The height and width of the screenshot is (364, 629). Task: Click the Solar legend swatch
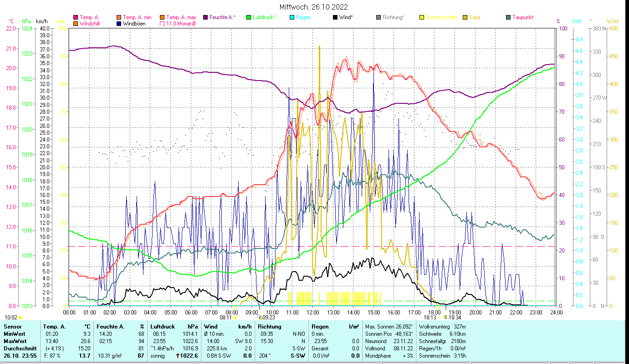coord(465,17)
